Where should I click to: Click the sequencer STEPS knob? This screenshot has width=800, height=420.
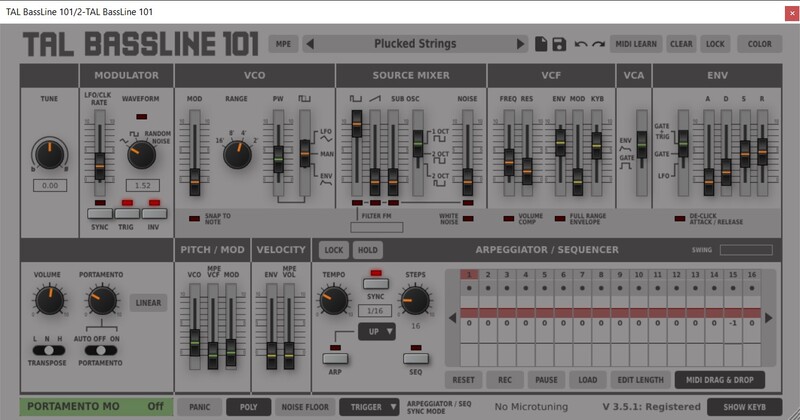(415, 300)
